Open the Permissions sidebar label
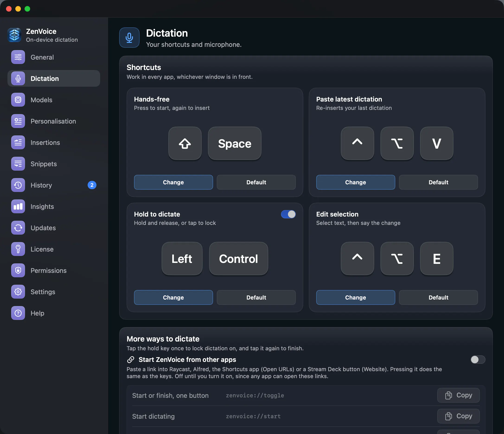Screen dimensions: 504x434 click(x=49, y=271)
